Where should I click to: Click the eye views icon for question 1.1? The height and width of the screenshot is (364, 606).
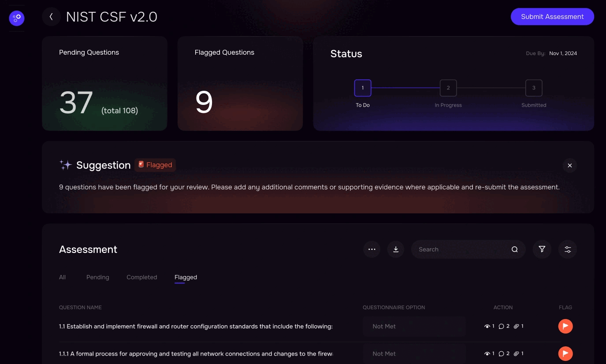(487, 327)
